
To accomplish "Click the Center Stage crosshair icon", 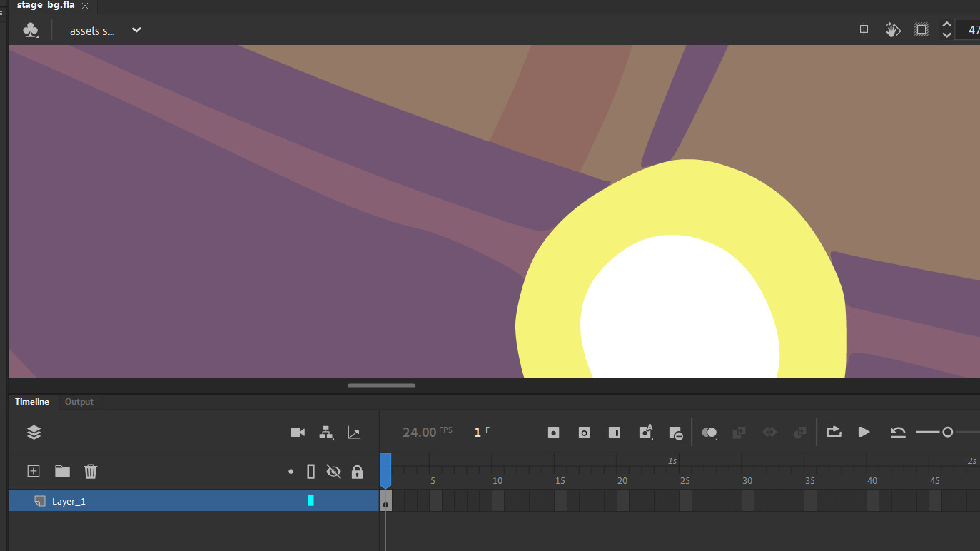I will point(864,29).
